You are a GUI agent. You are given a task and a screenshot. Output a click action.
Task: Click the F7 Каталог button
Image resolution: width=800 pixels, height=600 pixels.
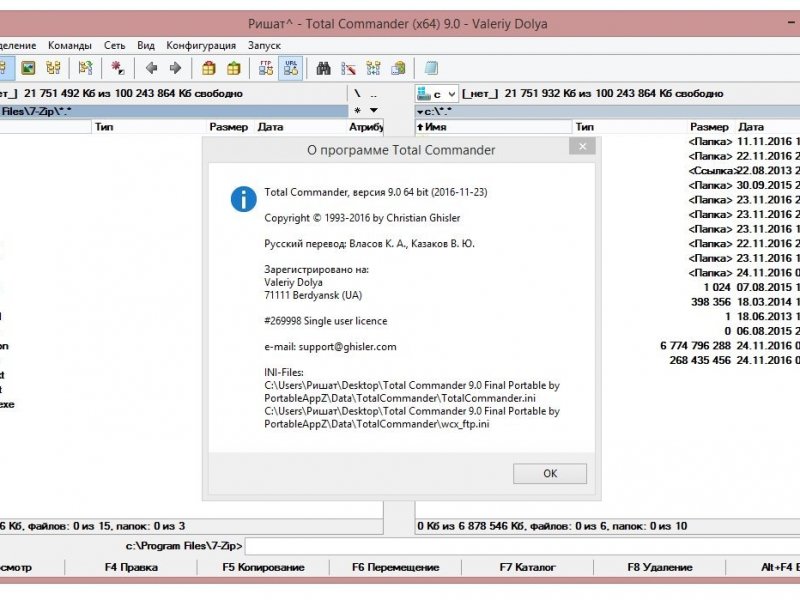click(528, 567)
